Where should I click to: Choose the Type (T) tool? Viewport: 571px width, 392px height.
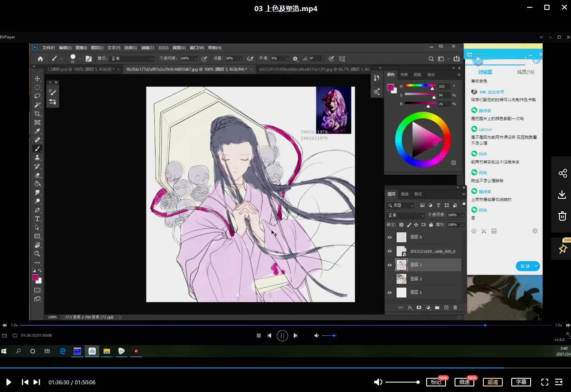37,219
